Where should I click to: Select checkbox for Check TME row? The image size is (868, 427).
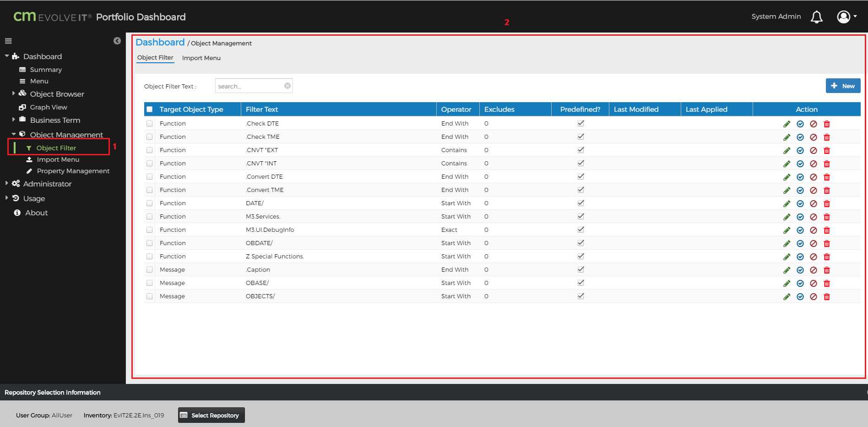click(x=149, y=137)
